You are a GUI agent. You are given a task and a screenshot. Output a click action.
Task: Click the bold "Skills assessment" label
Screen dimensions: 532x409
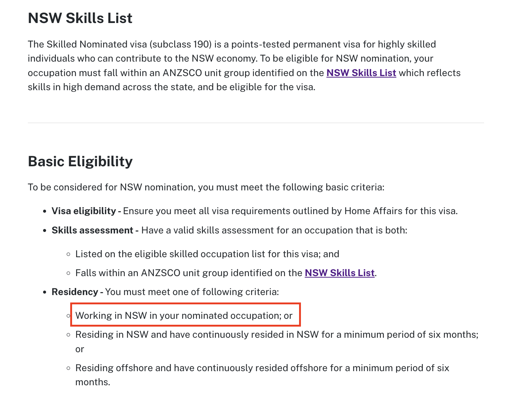93,230
